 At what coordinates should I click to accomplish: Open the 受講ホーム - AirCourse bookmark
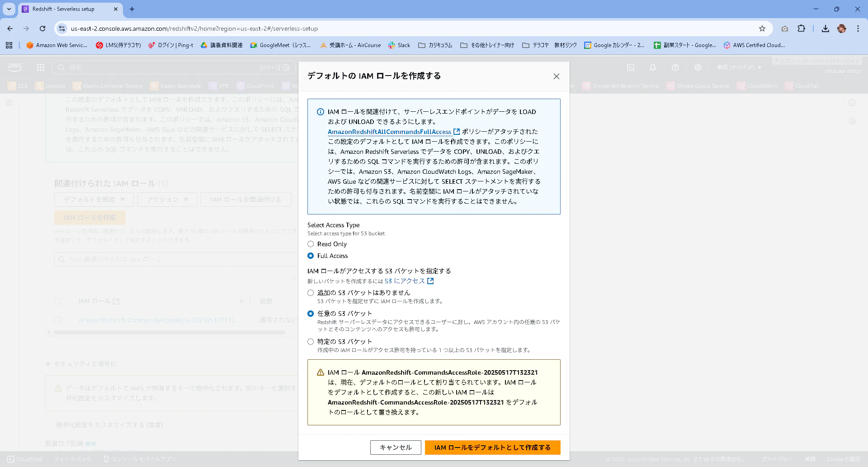[x=350, y=45]
